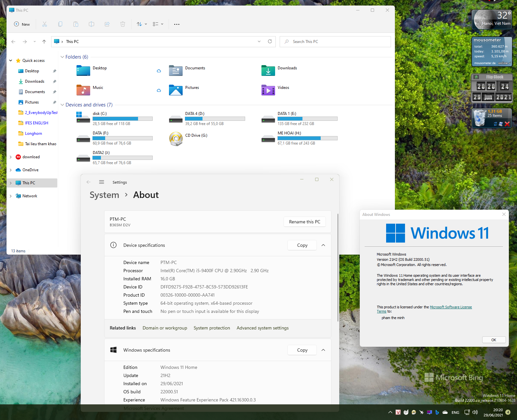Image resolution: width=517 pixels, height=420 pixels.
Task: Open System protection related link
Action: click(x=212, y=328)
